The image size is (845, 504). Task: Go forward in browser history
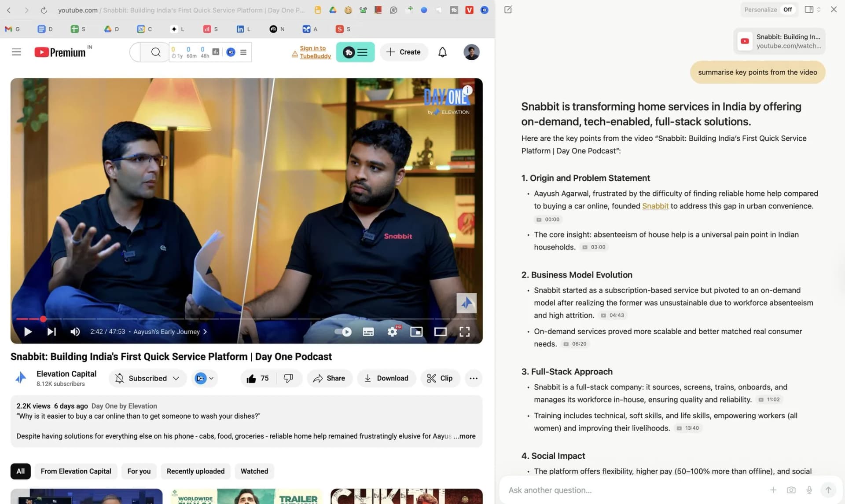(26, 10)
